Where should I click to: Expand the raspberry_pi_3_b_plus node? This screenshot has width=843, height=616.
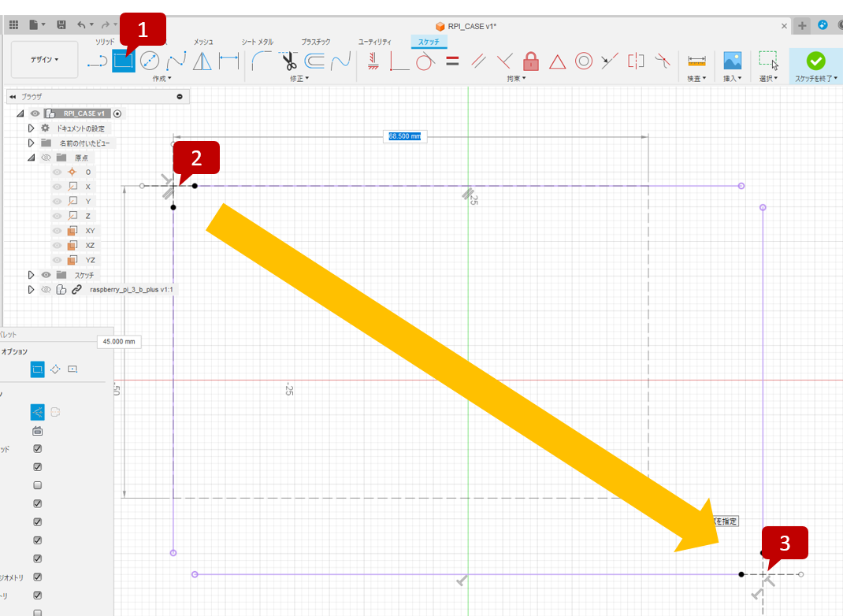tap(31, 289)
